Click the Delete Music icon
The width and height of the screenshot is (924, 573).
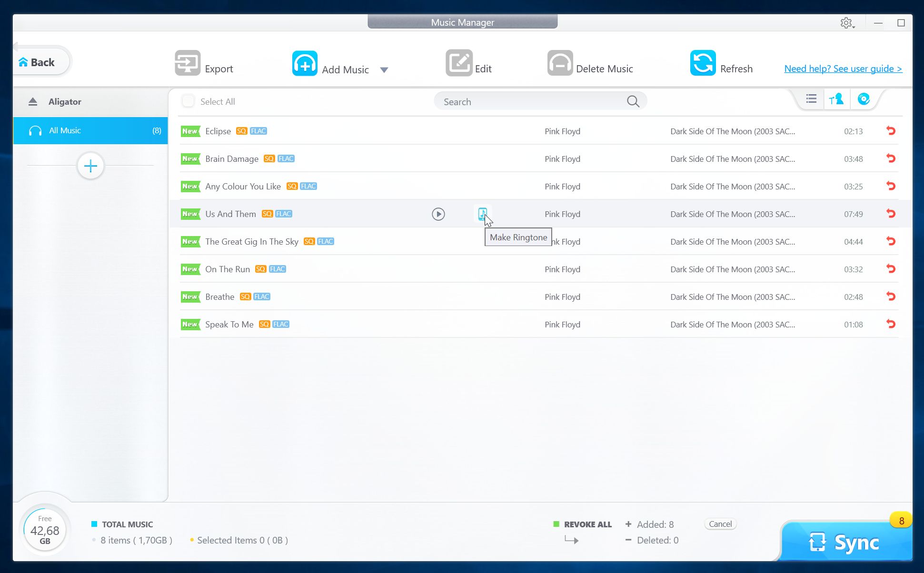pos(560,63)
